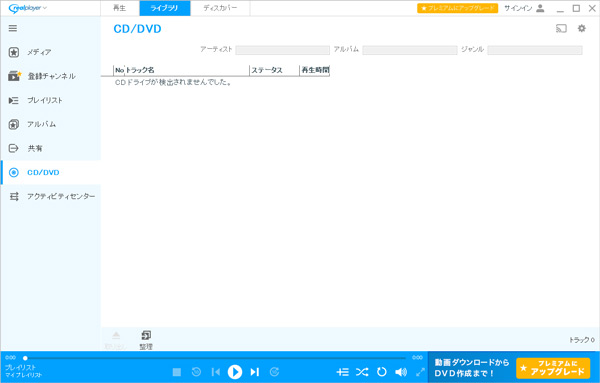Switch to the ディスカバー tab
The width and height of the screenshot is (600, 383).
[x=220, y=8]
